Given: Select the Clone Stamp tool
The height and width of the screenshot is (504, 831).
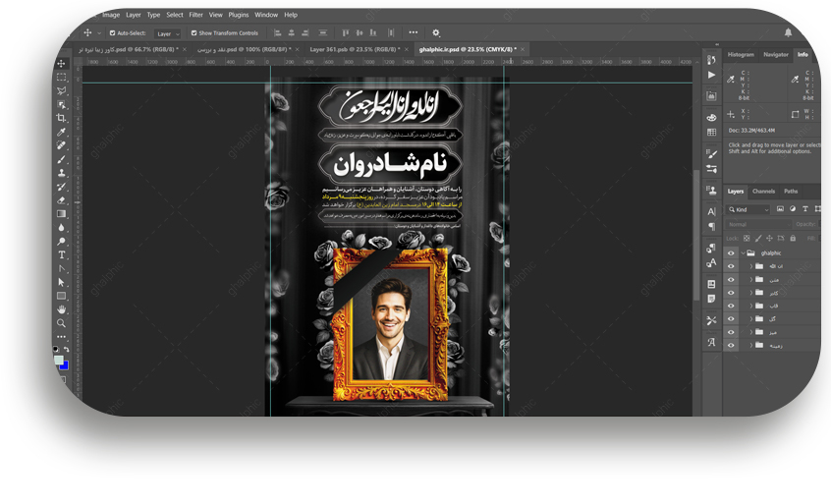Looking at the screenshot, I should click(x=62, y=173).
